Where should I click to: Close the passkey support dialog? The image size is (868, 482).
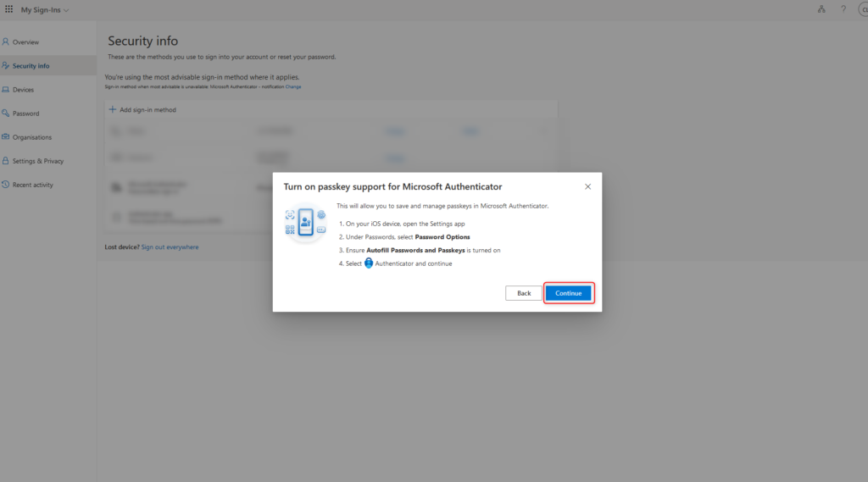(588, 187)
